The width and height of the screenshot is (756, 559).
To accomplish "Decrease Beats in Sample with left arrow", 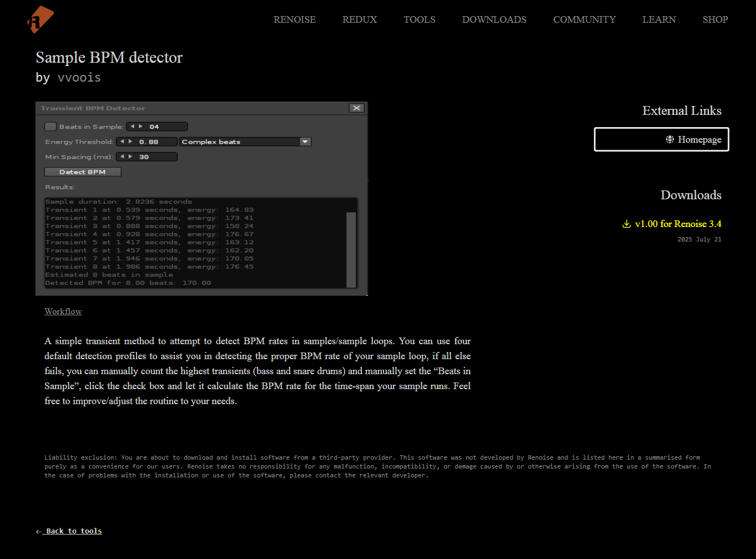I will pos(133,127).
